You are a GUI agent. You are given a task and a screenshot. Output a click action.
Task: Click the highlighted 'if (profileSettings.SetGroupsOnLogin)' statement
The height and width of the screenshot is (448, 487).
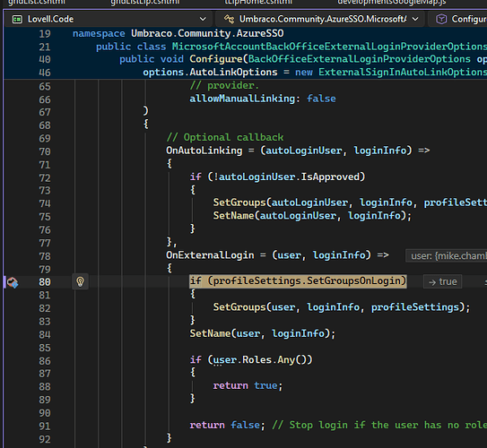coord(298,281)
